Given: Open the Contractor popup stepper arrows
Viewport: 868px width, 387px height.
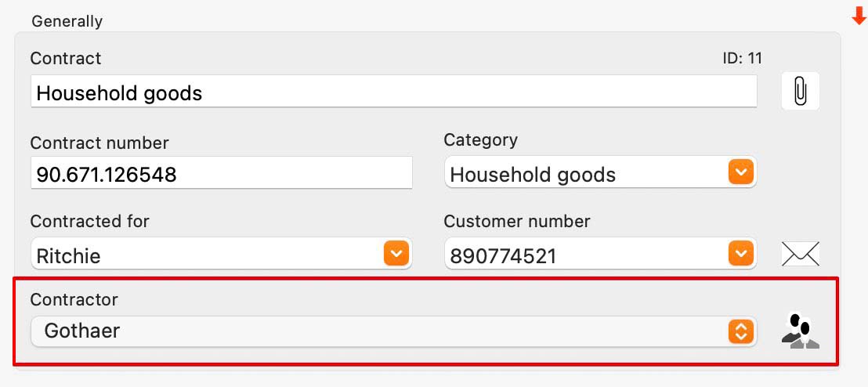Looking at the screenshot, I should click(740, 331).
